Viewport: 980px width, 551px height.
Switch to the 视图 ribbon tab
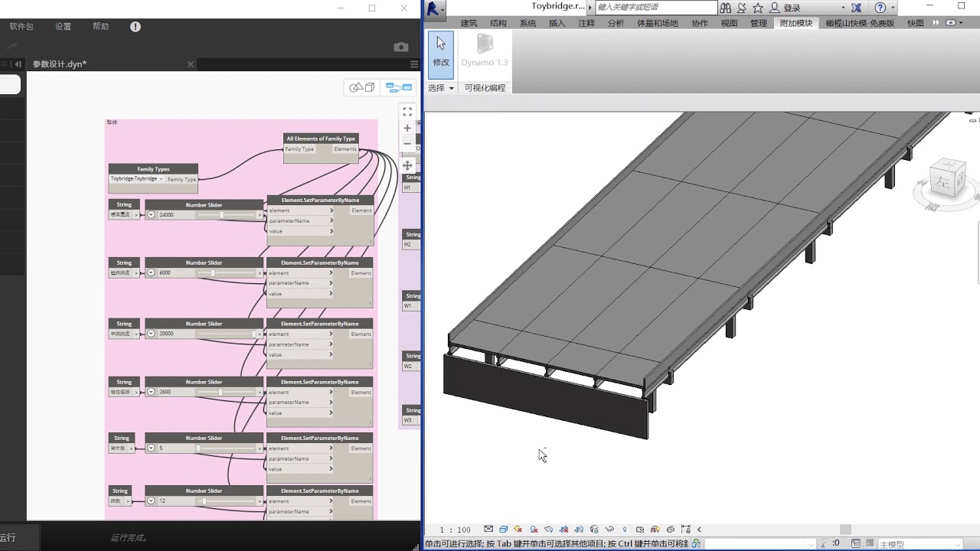coord(729,23)
